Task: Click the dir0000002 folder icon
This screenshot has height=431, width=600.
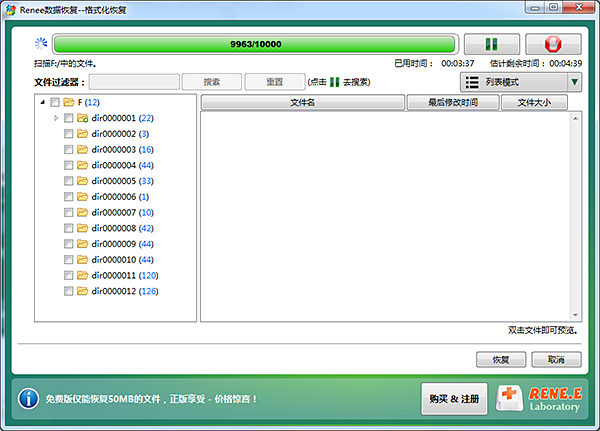Action: click(82, 134)
